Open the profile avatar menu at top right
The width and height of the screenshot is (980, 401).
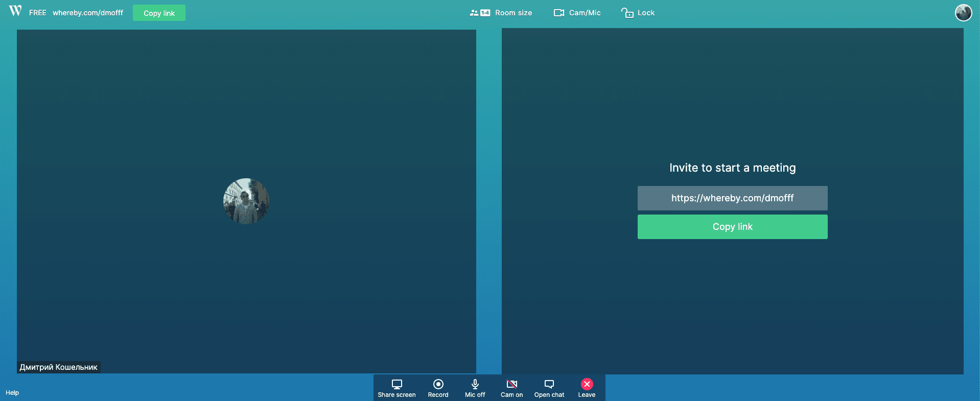tap(963, 13)
